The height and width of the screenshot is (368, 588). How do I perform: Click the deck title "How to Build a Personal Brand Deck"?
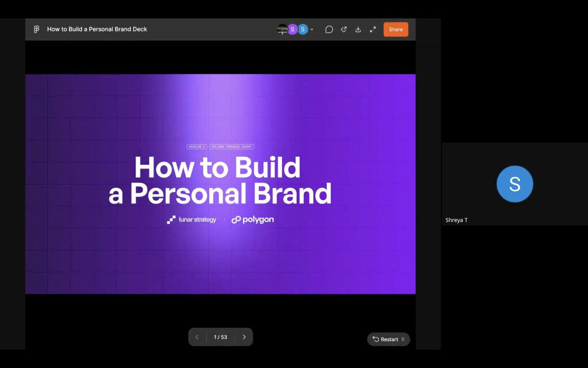click(97, 29)
